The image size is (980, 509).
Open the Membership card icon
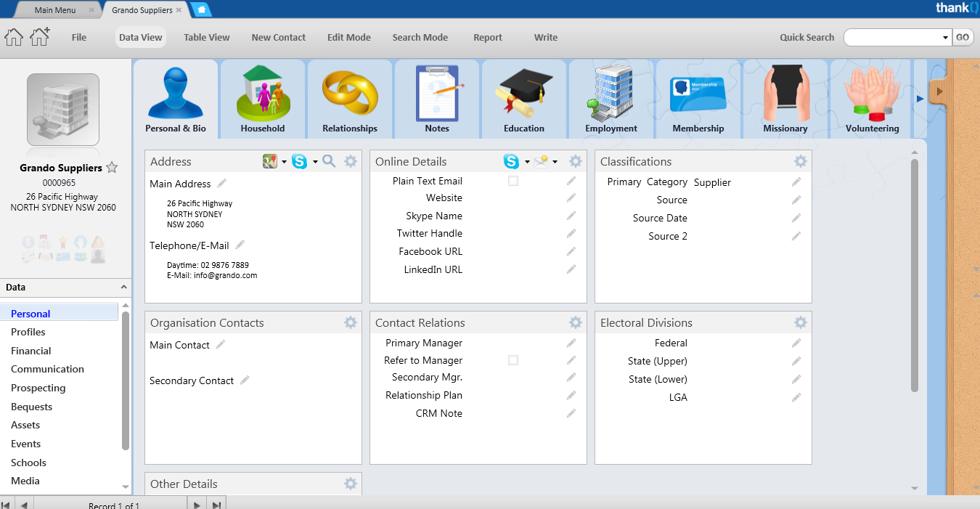(x=698, y=95)
